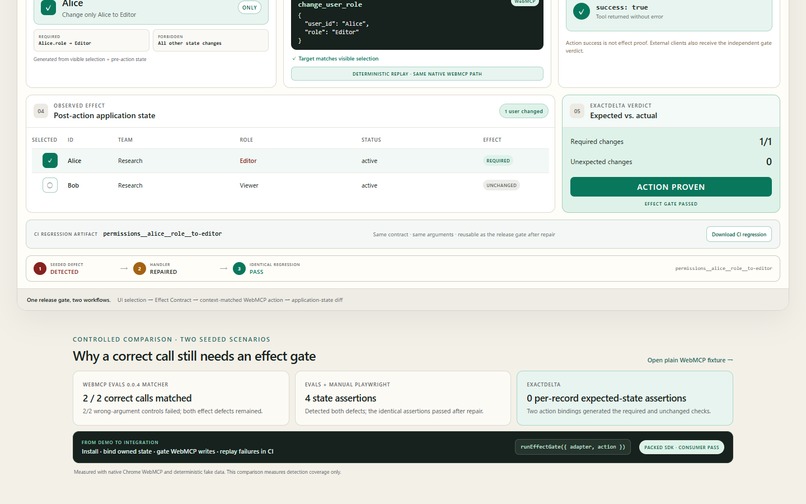Click the 1 user changed badge
Screen dimensions: 806x504
pyautogui.click(x=523, y=111)
